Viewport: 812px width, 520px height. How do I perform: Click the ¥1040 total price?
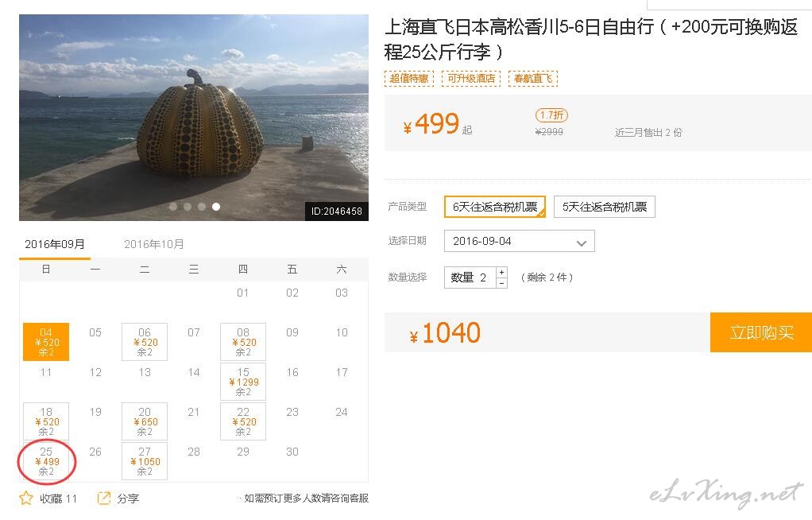click(446, 333)
